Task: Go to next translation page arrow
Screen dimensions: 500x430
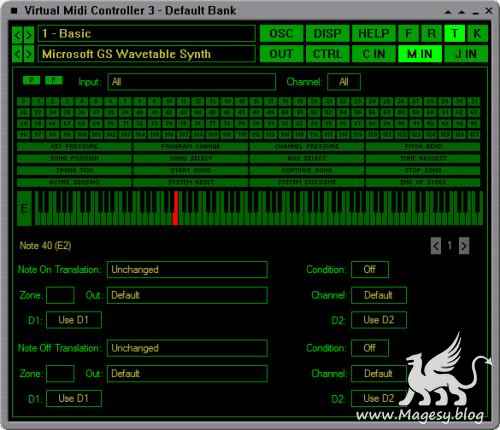Action: click(464, 246)
